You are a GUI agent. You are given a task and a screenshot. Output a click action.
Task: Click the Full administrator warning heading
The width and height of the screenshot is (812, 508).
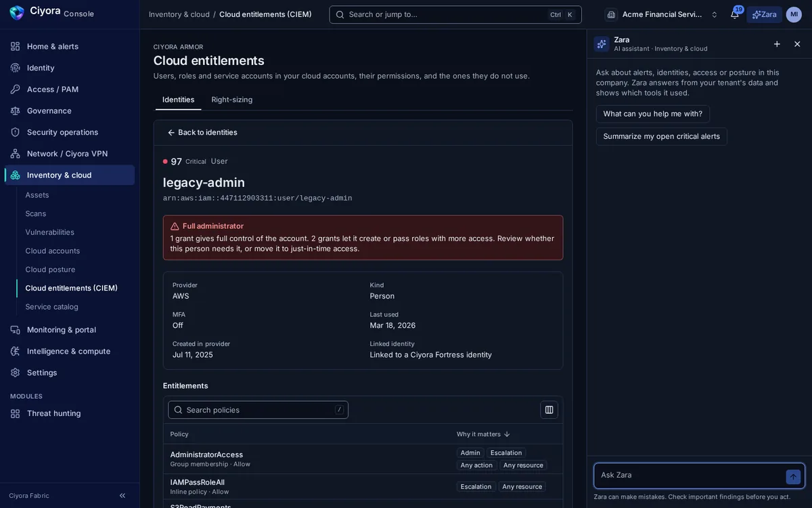coord(213,226)
